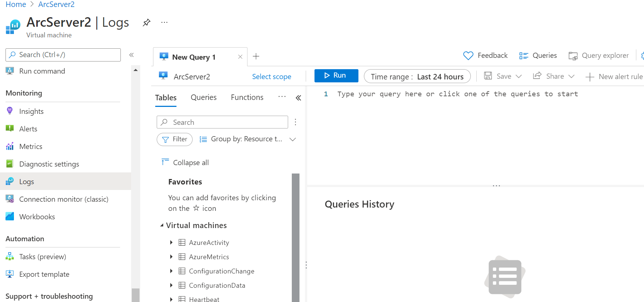Open the ellipsis menu beside the page title
This screenshot has width=644, height=302.
pos(164,23)
